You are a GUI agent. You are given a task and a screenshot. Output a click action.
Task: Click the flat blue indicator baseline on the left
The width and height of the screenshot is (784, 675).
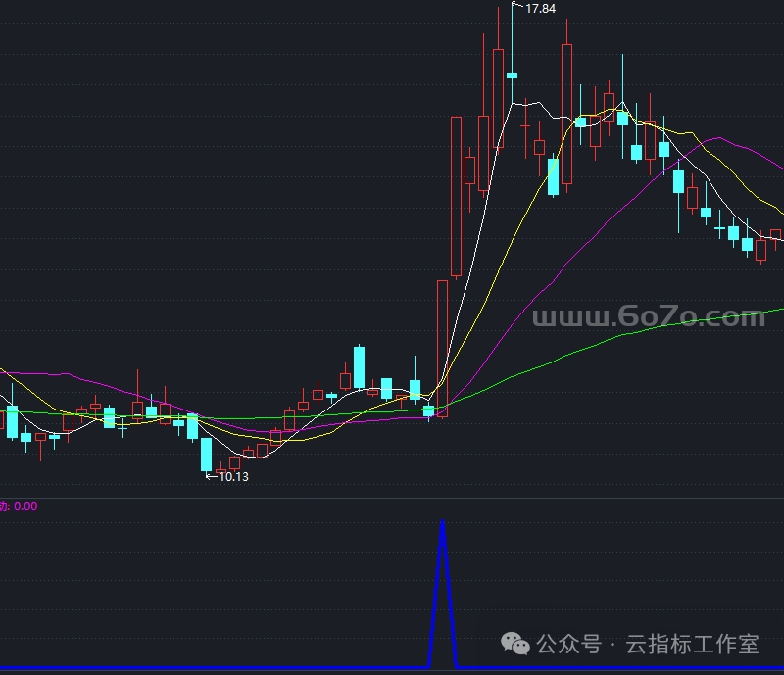196,670
